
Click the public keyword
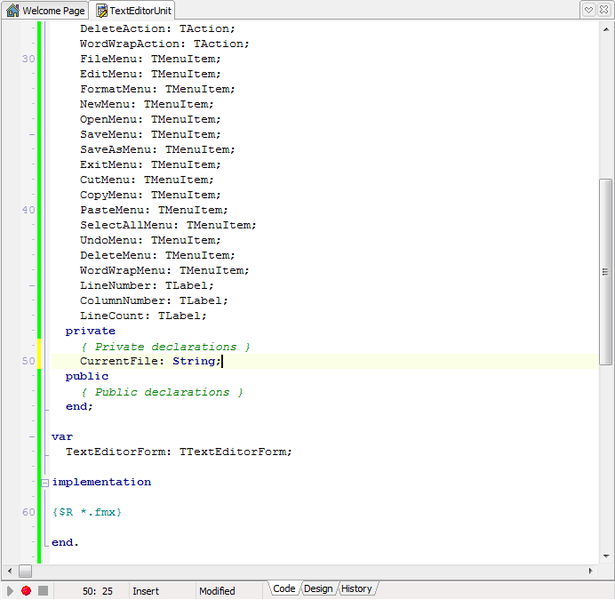pyautogui.click(x=87, y=376)
